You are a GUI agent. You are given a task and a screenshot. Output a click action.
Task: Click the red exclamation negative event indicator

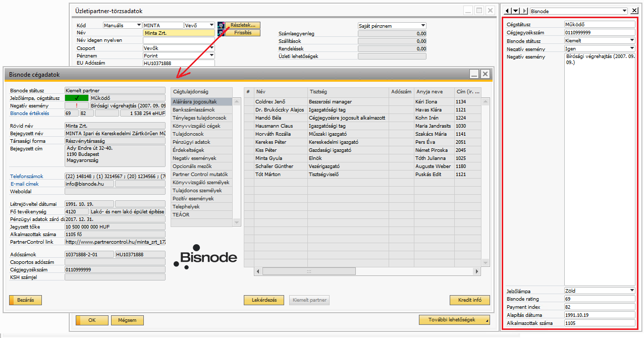click(77, 106)
